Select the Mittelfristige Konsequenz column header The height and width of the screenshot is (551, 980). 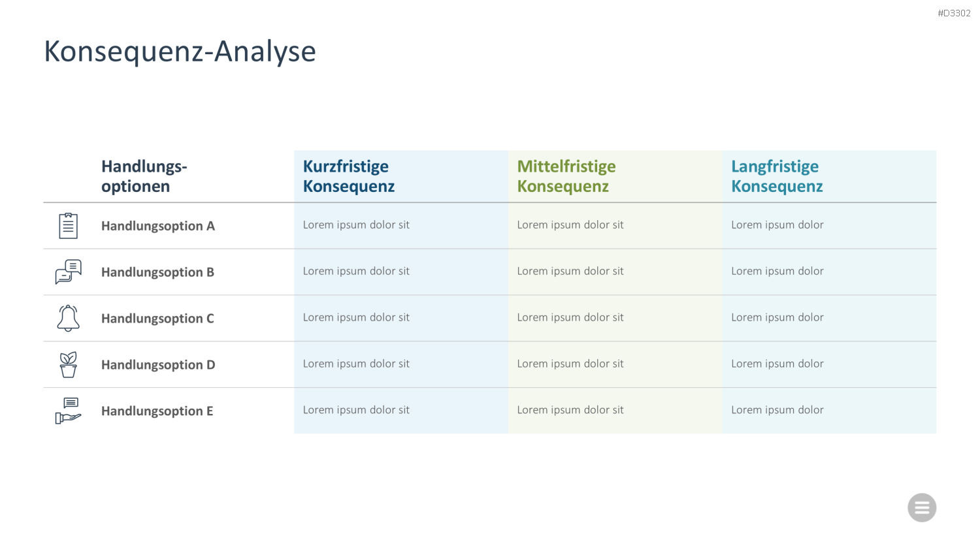pos(566,176)
